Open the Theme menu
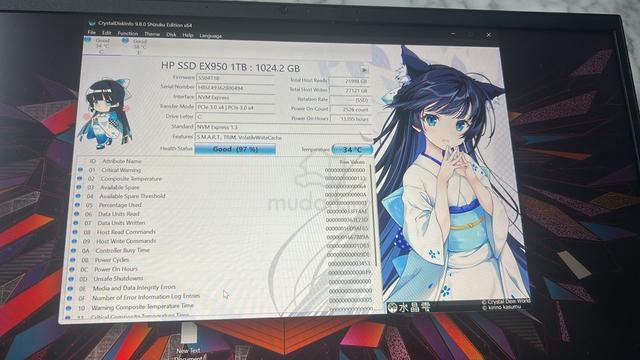This screenshot has height=360, width=640. (x=152, y=34)
